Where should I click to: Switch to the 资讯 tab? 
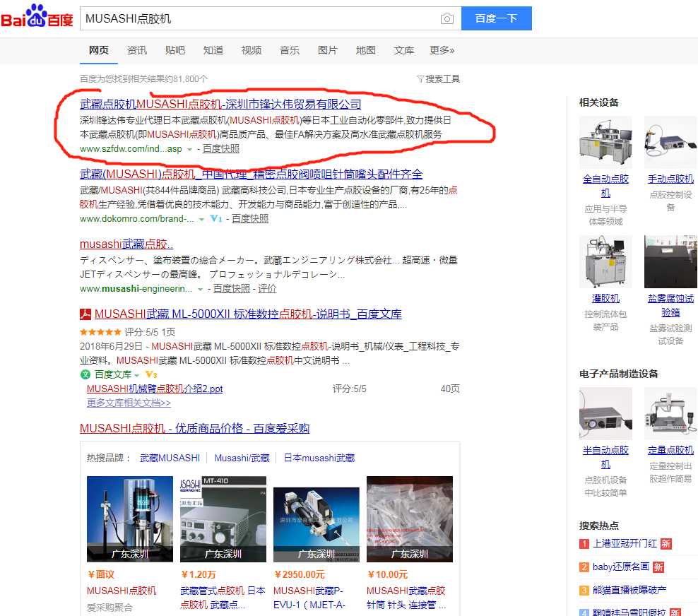tap(136, 50)
